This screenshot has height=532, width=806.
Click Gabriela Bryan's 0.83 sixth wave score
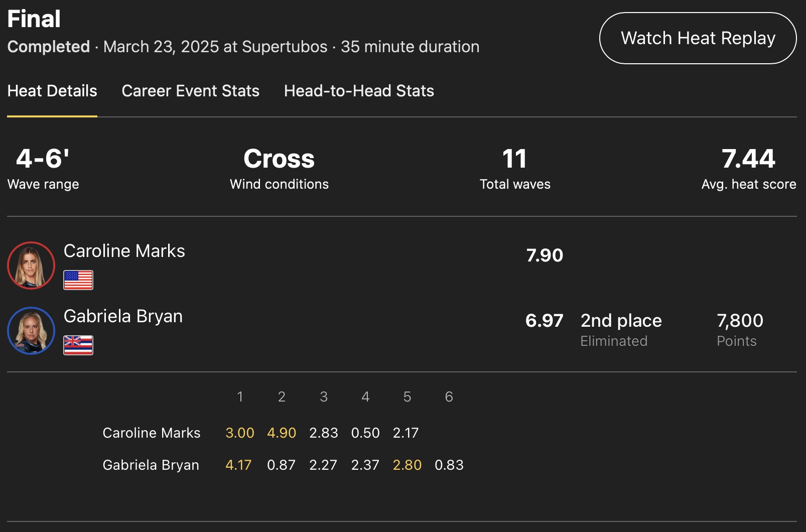[449, 465]
